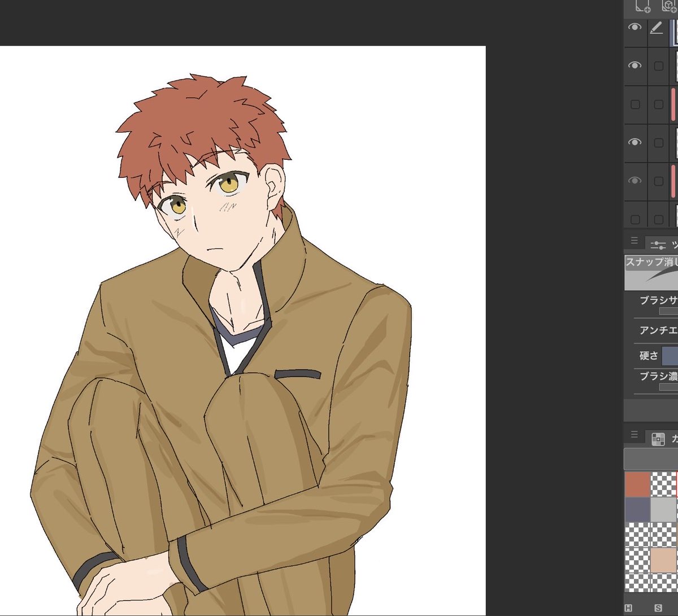Click the H indicator below swatches
This screenshot has width=678, height=616.
point(628,608)
